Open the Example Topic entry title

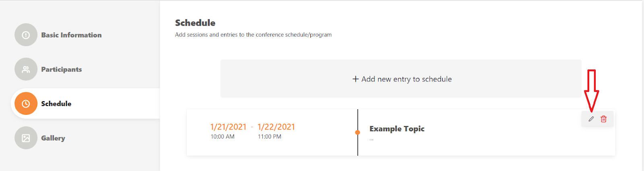click(397, 129)
